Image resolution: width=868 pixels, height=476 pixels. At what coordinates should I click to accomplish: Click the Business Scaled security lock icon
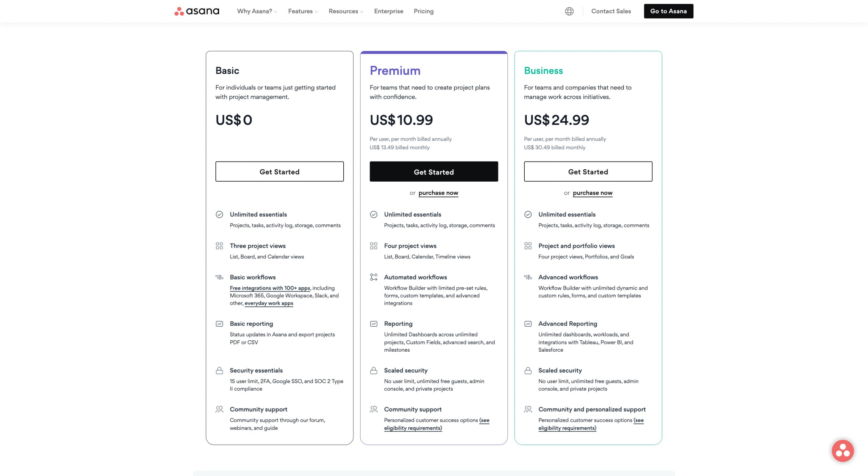[528, 371]
